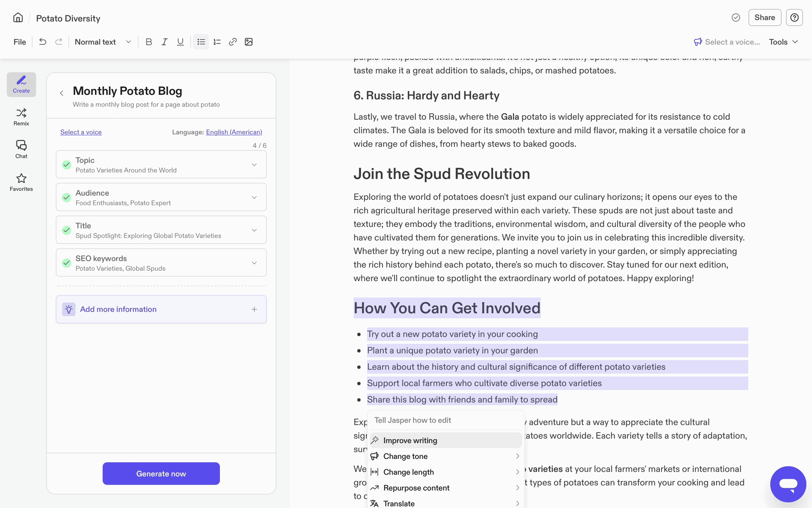The height and width of the screenshot is (508, 812).
Task: Click the Title green checkmark
Action: click(66, 230)
